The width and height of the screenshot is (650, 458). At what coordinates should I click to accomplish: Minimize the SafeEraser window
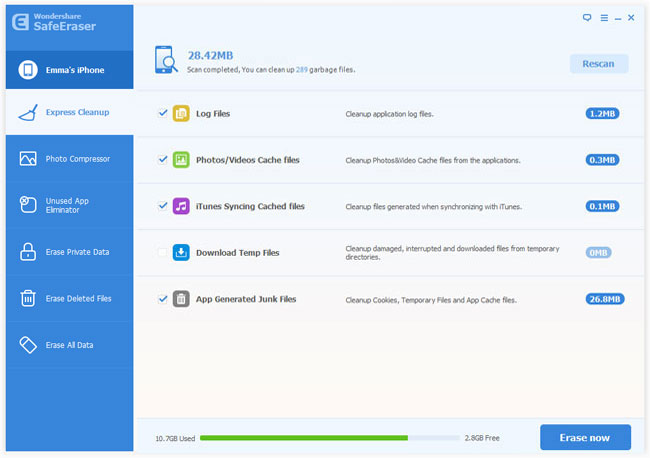[x=618, y=19]
